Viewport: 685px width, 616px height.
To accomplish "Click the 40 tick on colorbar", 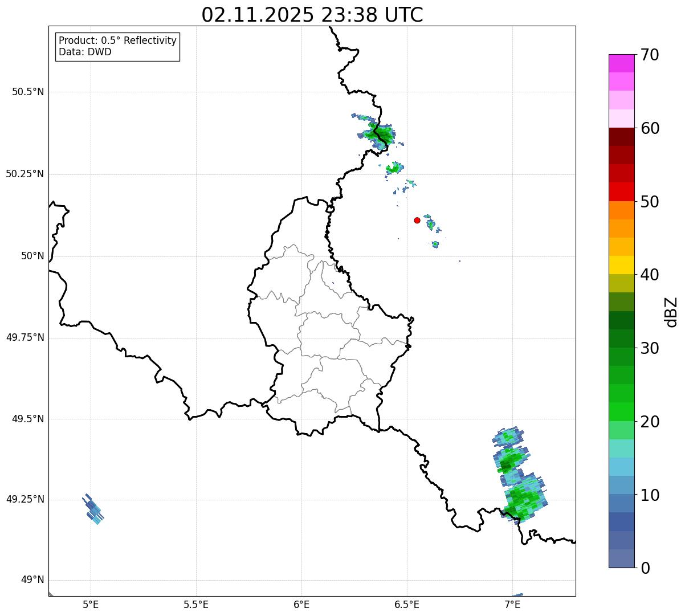I will tap(650, 275).
